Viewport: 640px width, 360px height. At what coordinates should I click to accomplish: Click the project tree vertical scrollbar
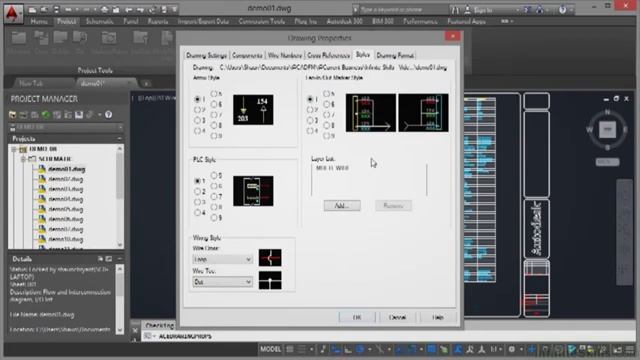(x=120, y=196)
